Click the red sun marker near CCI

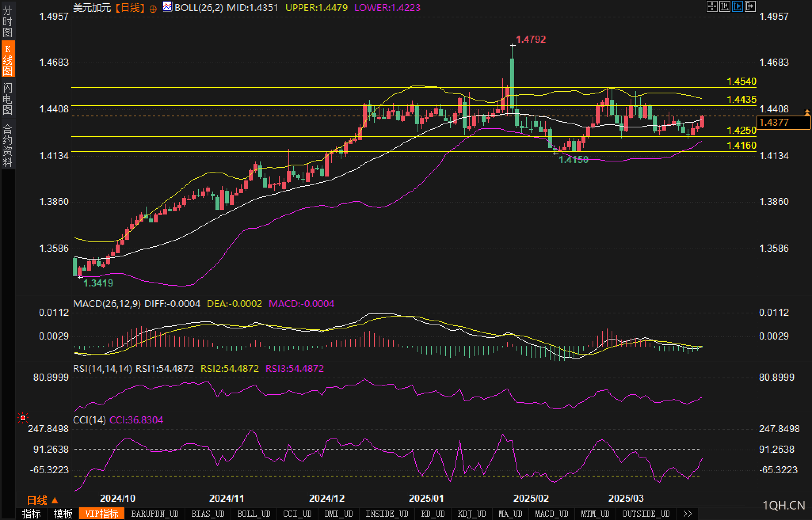[x=23, y=418]
